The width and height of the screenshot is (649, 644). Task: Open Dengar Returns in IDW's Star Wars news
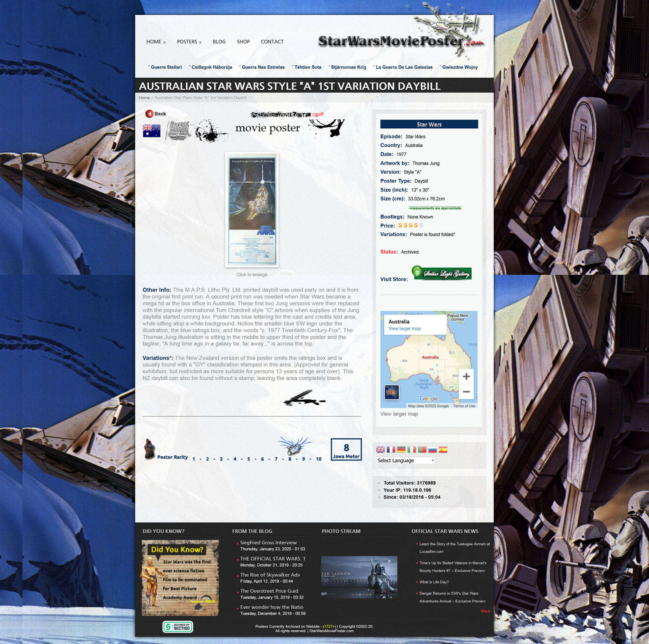(x=452, y=597)
